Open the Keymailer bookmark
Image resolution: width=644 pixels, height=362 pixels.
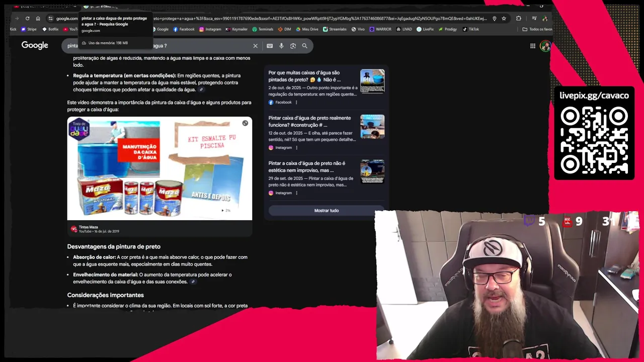[237, 29]
